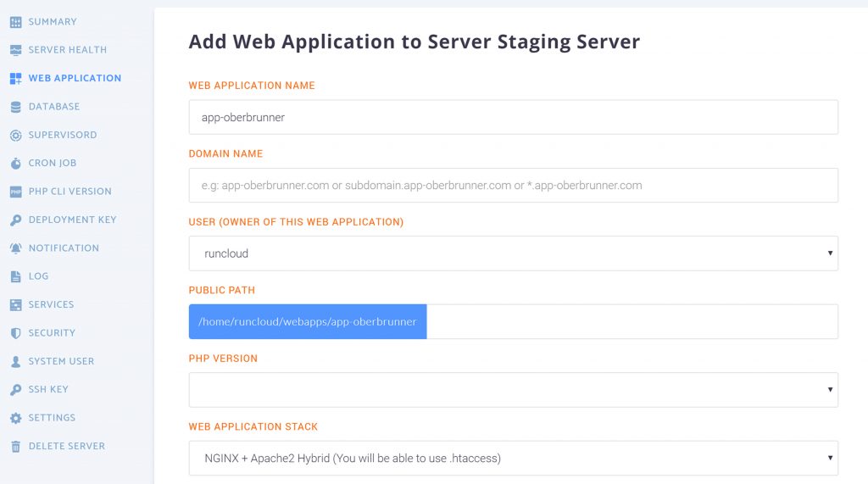Open the Database section
The width and height of the screenshot is (868, 484).
pos(54,106)
